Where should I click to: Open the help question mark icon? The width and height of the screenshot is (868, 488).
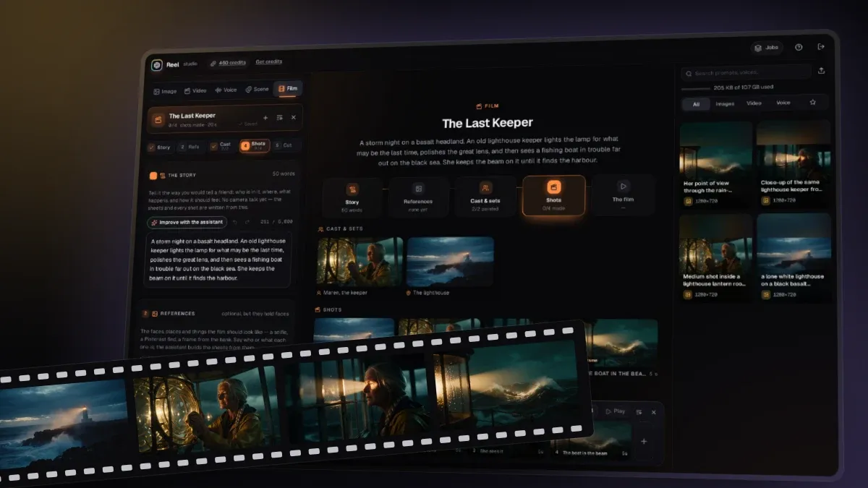click(x=799, y=47)
